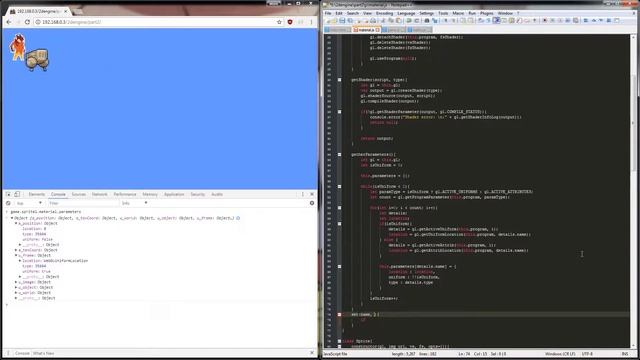The image size is (640, 360).
Task: Click the Zoom In icon in Notepad++
Action: click(446, 20)
